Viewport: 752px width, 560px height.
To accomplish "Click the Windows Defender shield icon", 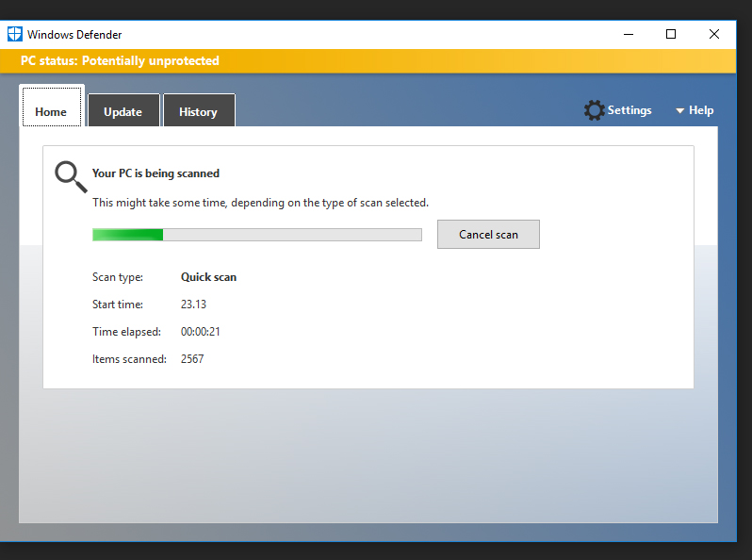I will pos(14,34).
